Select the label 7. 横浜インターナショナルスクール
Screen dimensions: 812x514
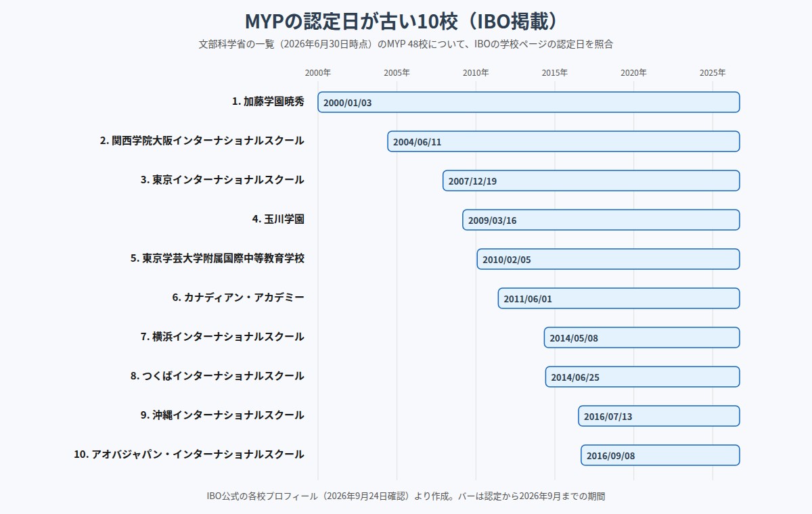[x=223, y=337]
